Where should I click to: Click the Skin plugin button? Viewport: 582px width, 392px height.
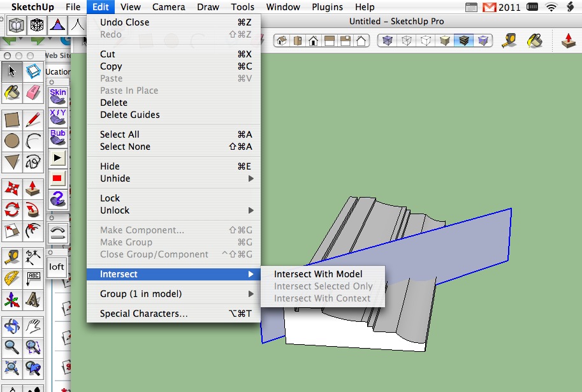pos(58,96)
